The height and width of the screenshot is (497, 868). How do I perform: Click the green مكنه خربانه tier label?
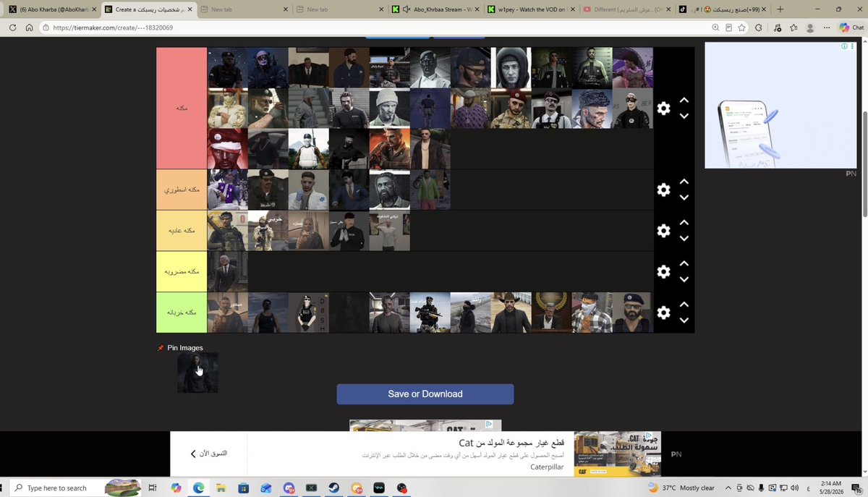[182, 313]
